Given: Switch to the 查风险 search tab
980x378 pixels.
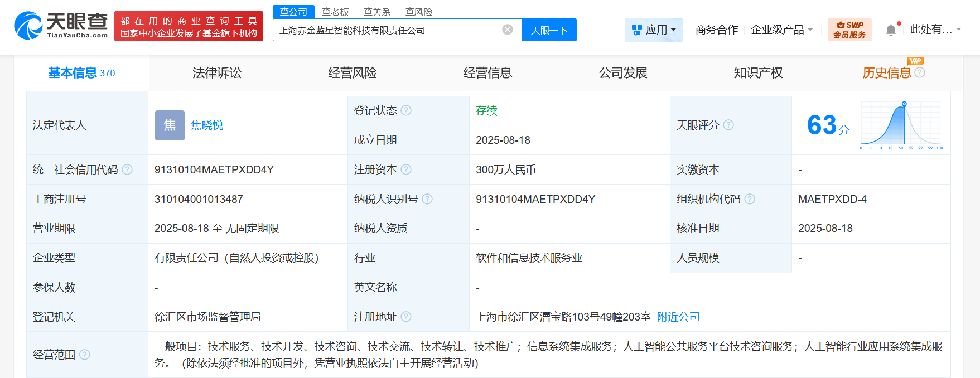Looking at the screenshot, I should point(419,12).
